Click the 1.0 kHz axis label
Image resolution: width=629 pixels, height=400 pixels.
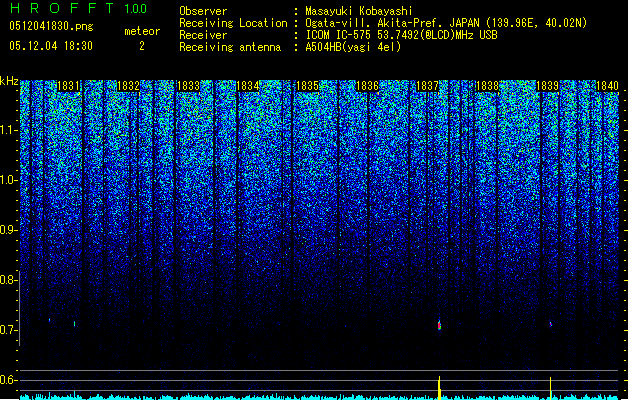tap(8, 180)
